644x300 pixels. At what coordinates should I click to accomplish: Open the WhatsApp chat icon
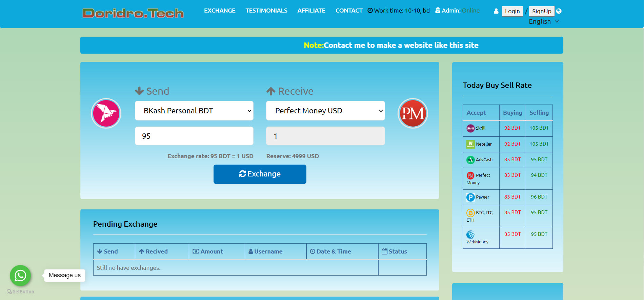tap(20, 275)
